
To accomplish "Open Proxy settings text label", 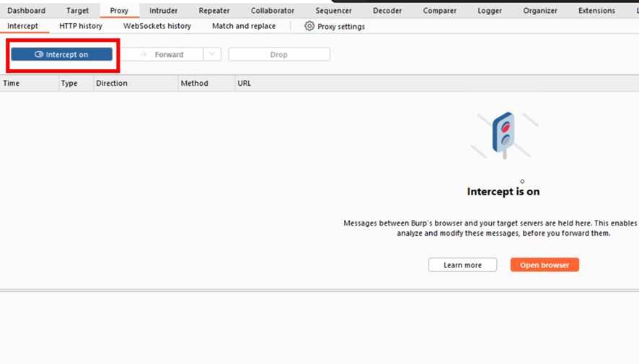I will coord(341,27).
